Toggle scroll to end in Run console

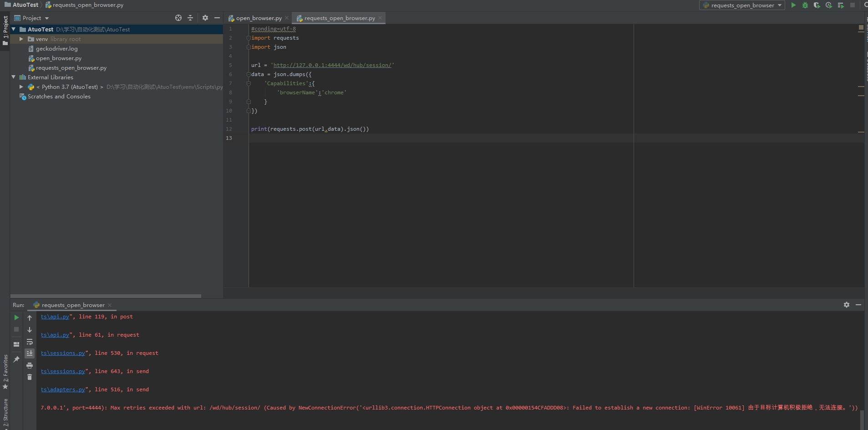pyautogui.click(x=30, y=353)
